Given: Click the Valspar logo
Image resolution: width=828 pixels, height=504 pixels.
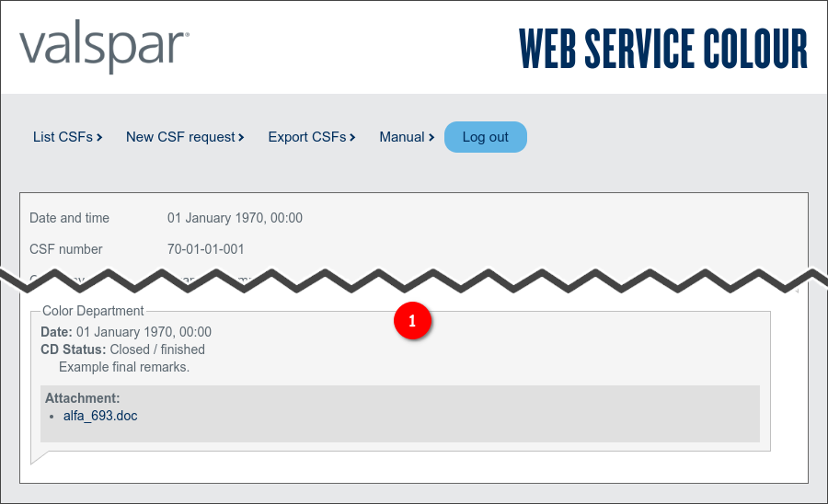Looking at the screenshot, I should (104, 48).
